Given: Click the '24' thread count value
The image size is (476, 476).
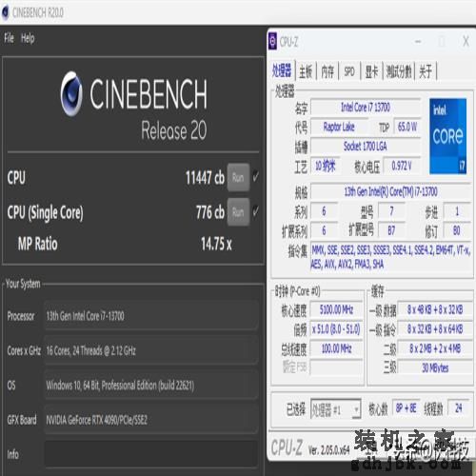Looking at the screenshot, I should pos(459,407).
